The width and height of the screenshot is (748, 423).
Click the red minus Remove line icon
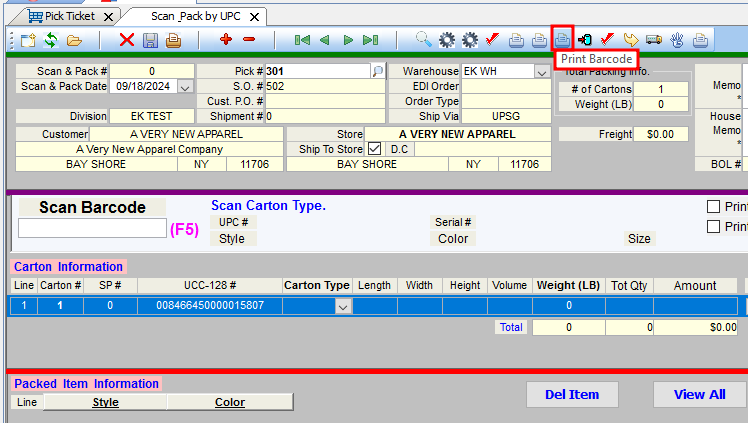pos(249,39)
